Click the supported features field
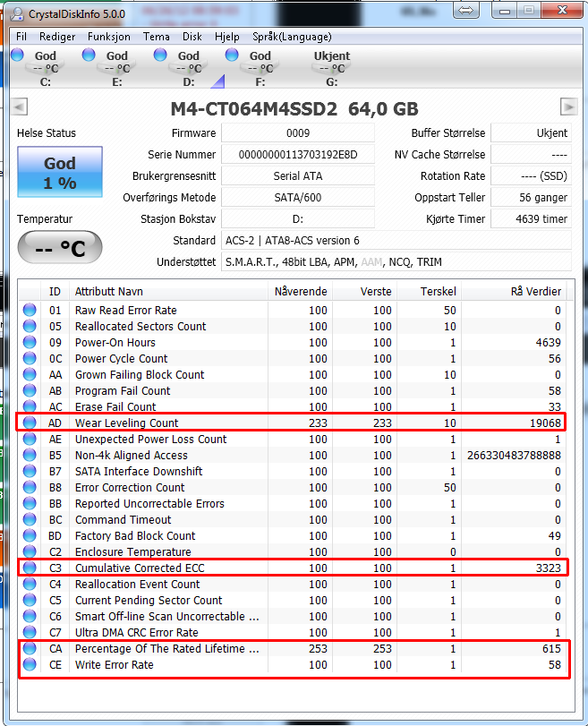Image resolution: width=588 pixels, height=726 pixels. click(396, 262)
